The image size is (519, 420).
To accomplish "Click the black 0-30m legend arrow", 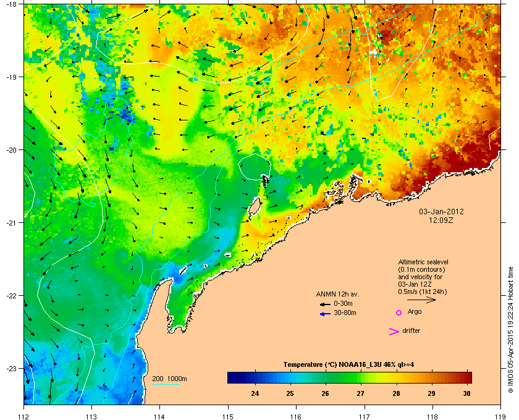I will tap(325, 304).
